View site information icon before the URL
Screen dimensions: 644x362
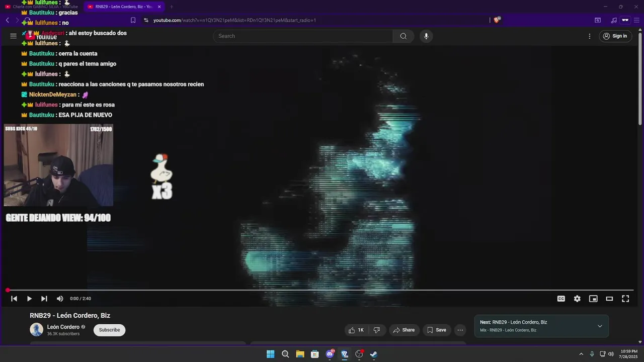click(x=146, y=20)
